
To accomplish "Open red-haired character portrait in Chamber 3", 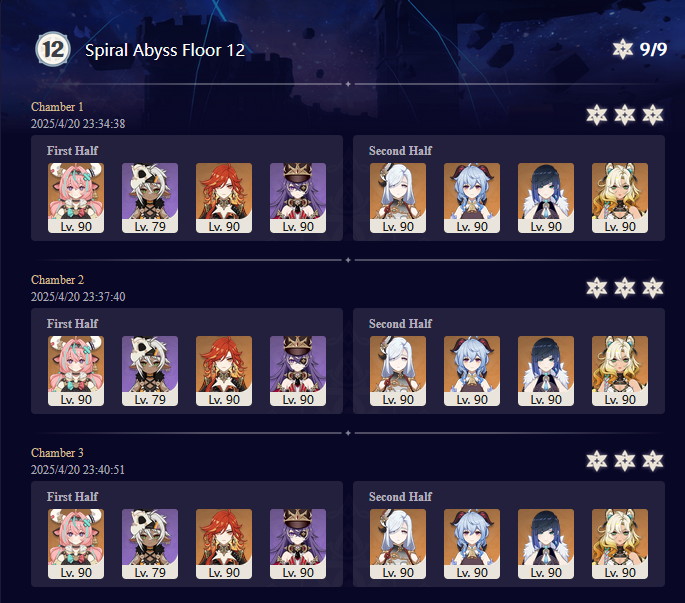I will (224, 544).
